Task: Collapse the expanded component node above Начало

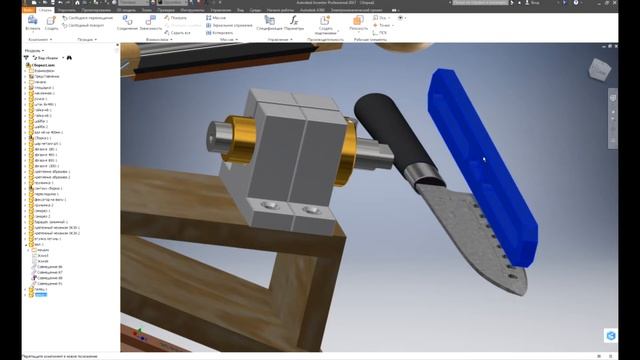Action: (26, 244)
